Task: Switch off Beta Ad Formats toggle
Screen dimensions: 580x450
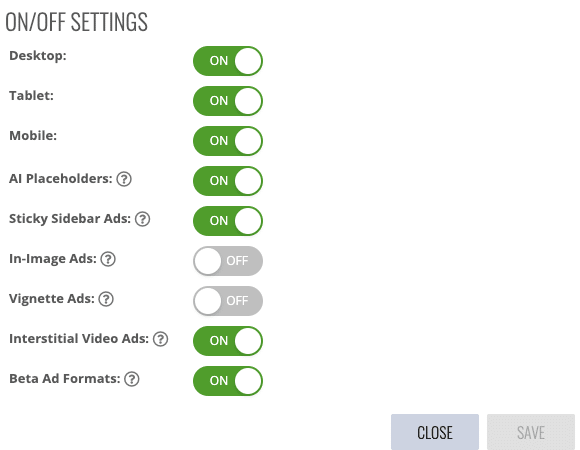Action: [x=228, y=380]
